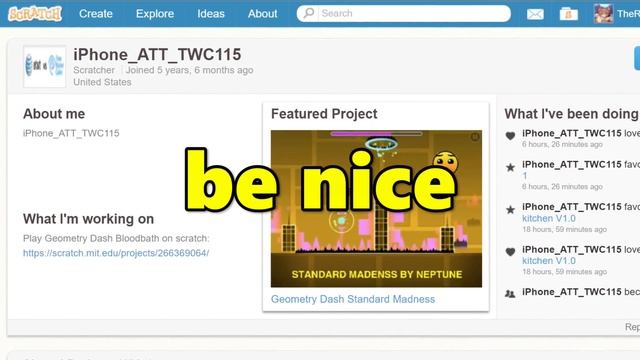Click the iPhone_ATT_TWC115 profile picture
Image resolution: width=640 pixels, height=360 pixels.
tap(44, 66)
